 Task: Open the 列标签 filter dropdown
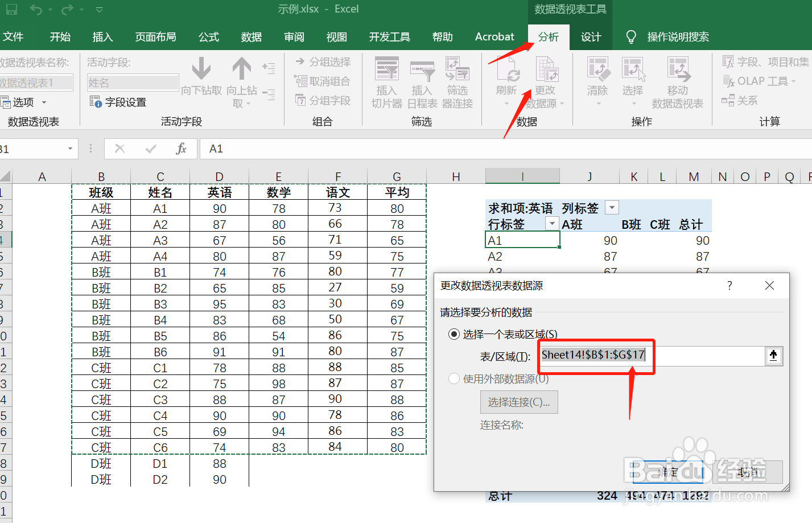click(611, 207)
